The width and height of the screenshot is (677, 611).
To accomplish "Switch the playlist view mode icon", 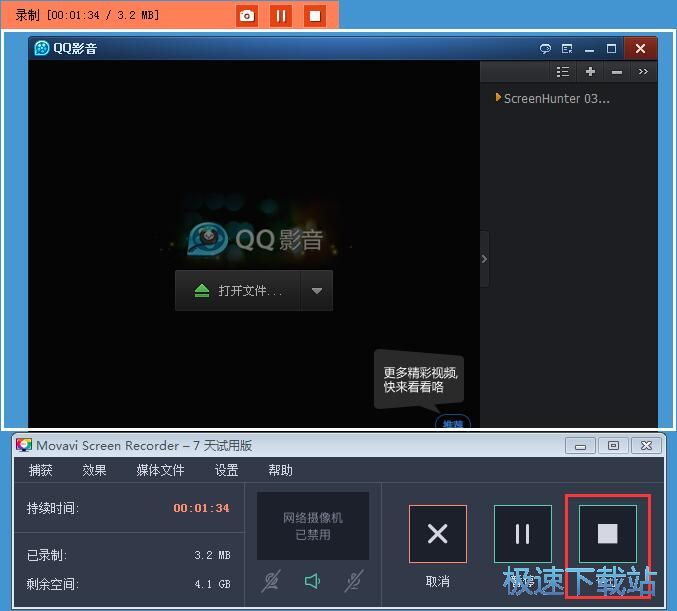I will pyautogui.click(x=563, y=72).
